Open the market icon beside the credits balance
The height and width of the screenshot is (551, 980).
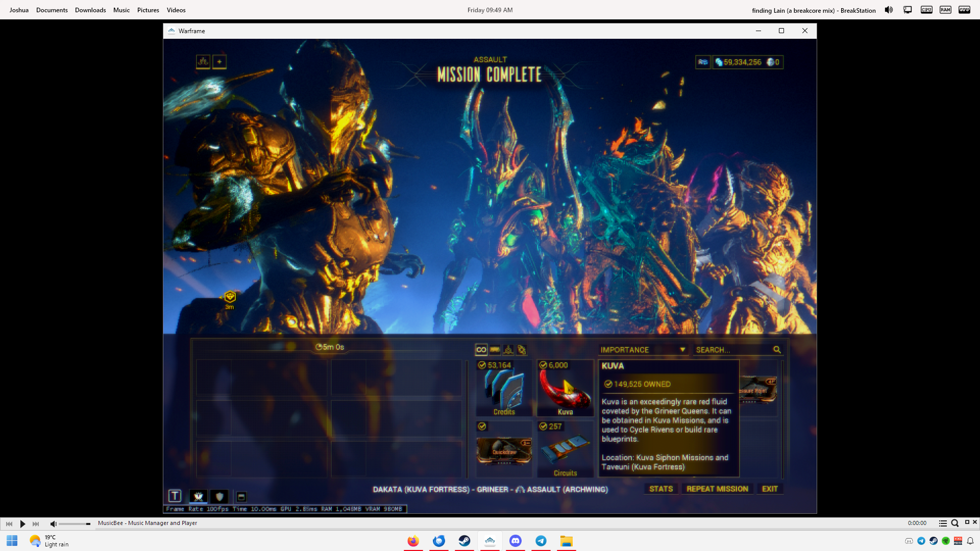pyautogui.click(x=703, y=62)
